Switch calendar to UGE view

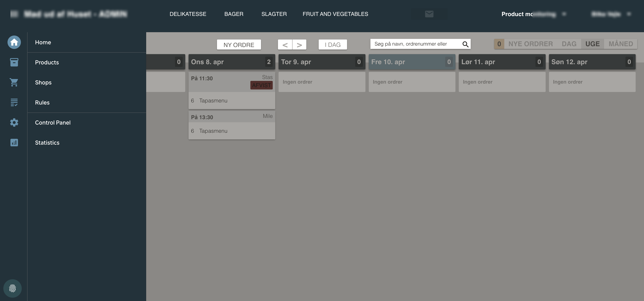point(592,44)
